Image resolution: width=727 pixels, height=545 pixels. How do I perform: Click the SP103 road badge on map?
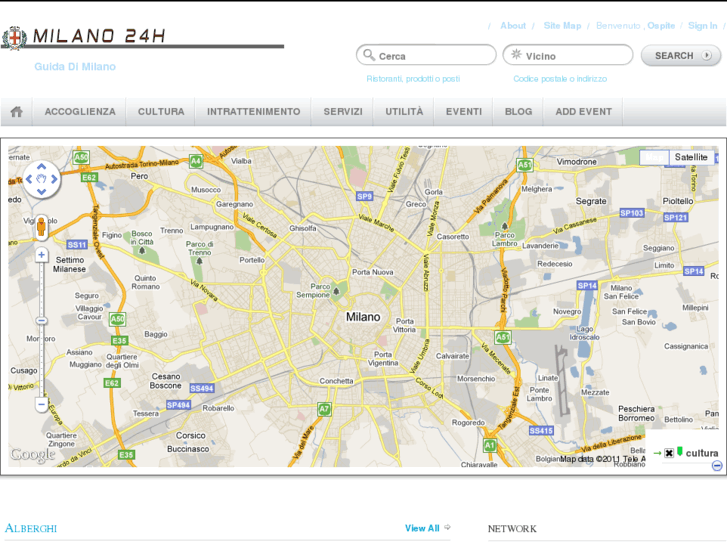[632, 213]
